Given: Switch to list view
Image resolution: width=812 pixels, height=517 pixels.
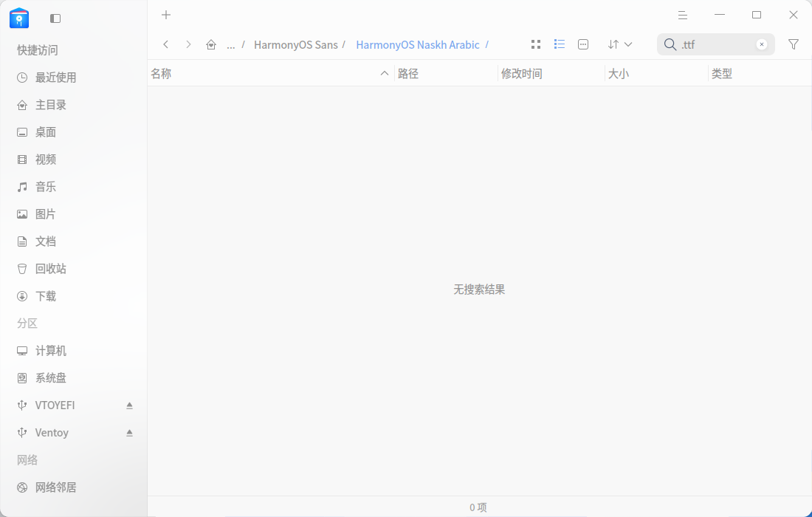Looking at the screenshot, I should tap(560, 44).
